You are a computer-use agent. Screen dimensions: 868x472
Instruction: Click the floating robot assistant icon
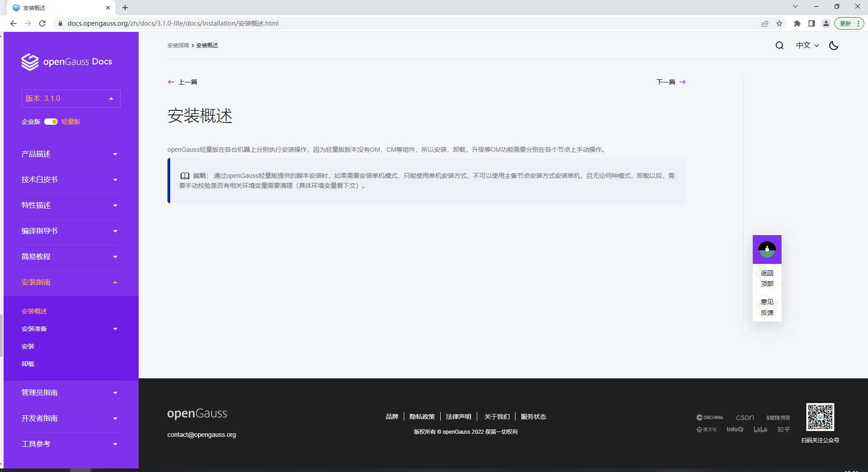[x=767, y=250]
